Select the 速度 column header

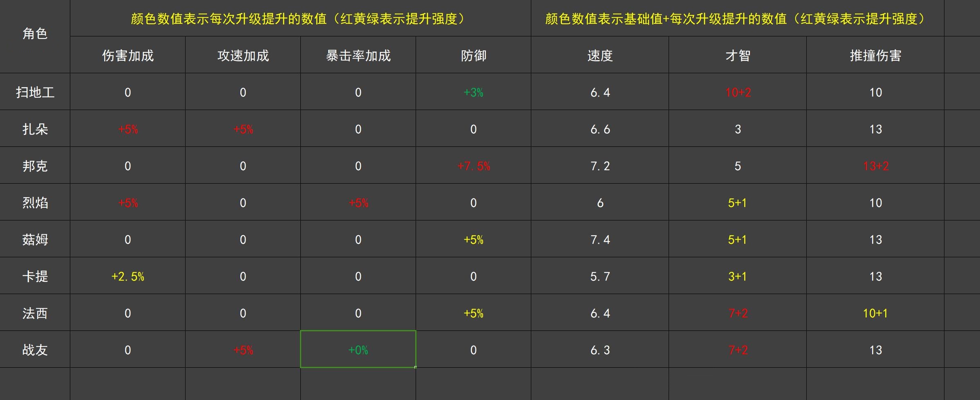pyautogui.click(x=600, y=55)
